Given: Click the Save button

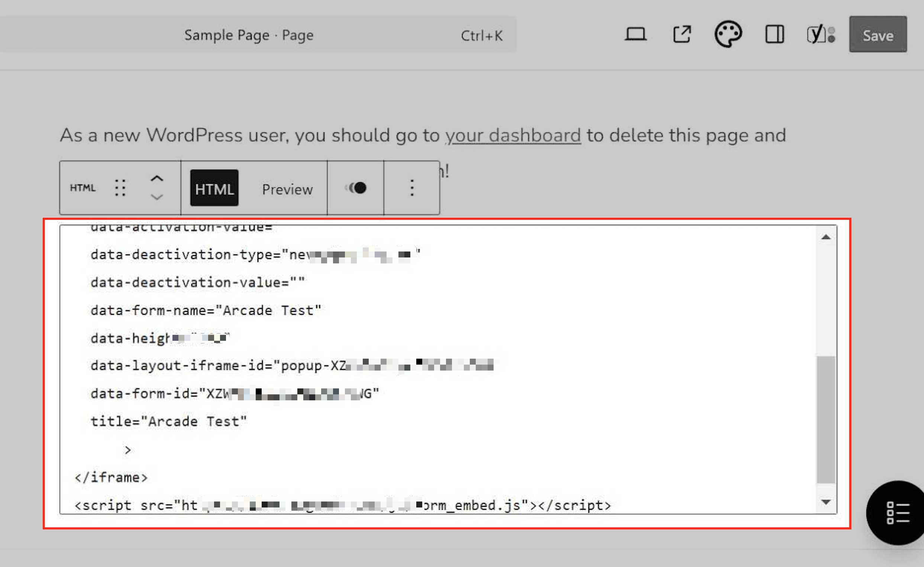Looking at the screenshot, I should [x=878, y=35].
